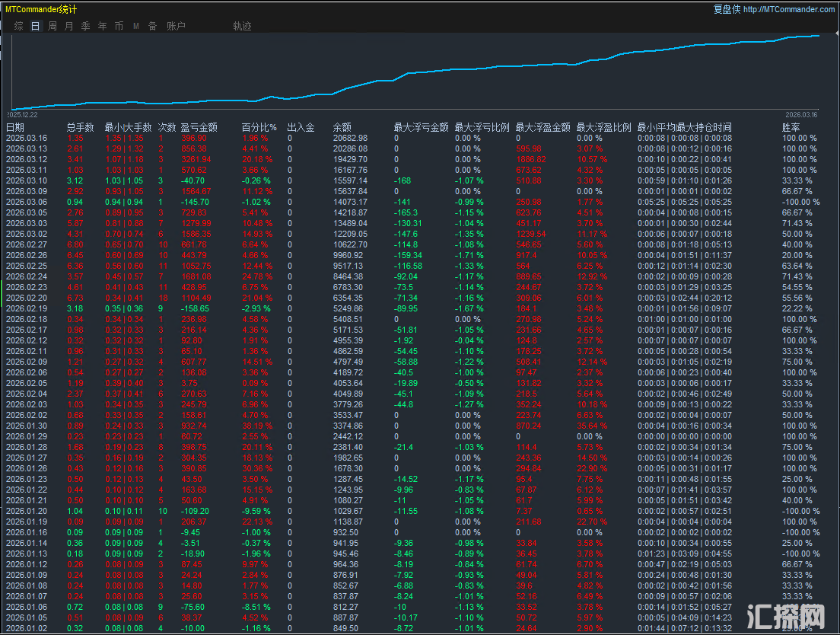The image size is (840, 635).
Task: Click the 最大浮亏金额 column header
Action: 421,127
